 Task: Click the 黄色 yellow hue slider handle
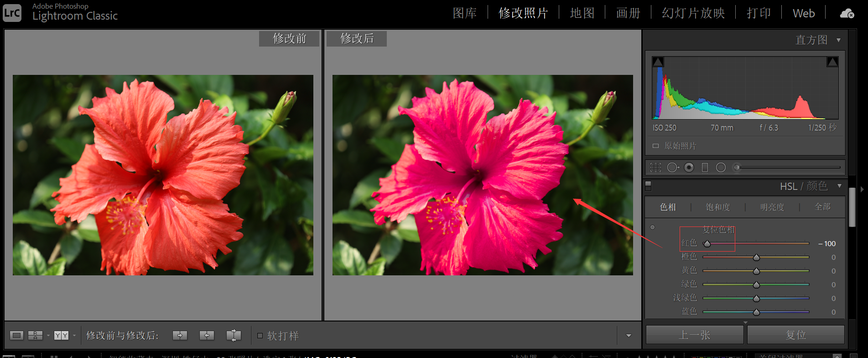tap(756, 271)
